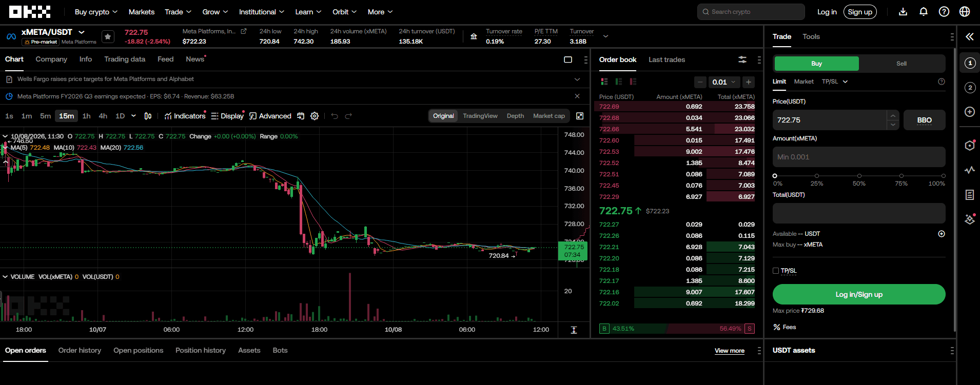Expand the chart to fullscreen
The image size is (980, 385).
[x=580, y=116]
